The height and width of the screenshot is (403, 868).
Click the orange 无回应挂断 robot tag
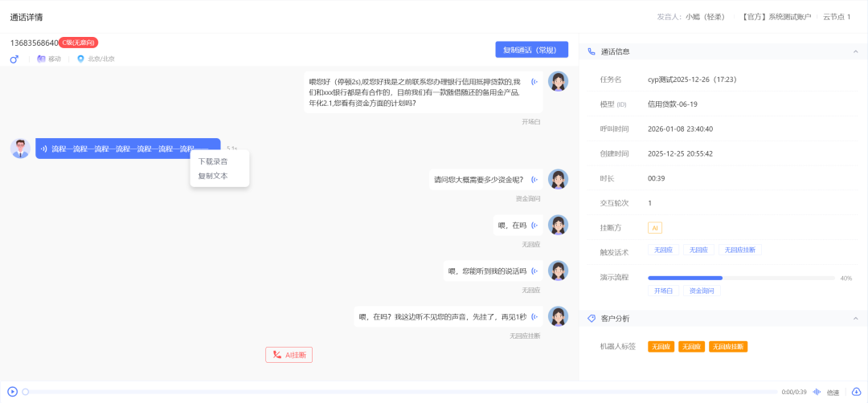tap(728, 347)
